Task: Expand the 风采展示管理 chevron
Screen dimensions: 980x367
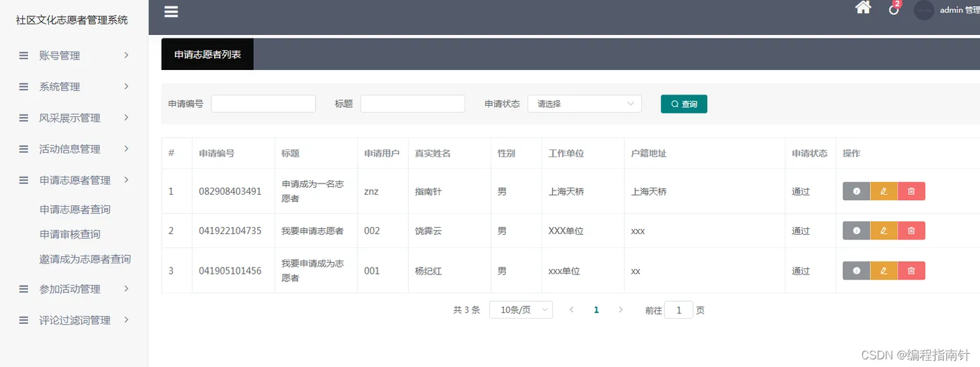Action: (127, 117)
